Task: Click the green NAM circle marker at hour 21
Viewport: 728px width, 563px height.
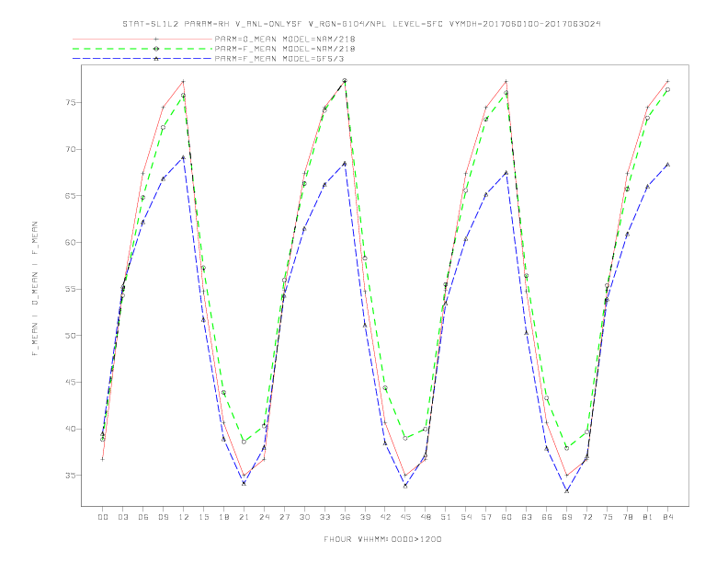Action: pos(244,442)
